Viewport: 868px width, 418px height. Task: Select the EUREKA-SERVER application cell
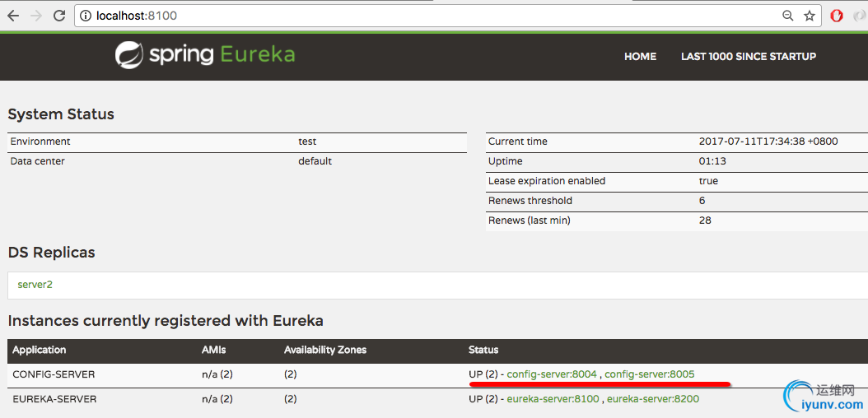(x=54, y=398)
